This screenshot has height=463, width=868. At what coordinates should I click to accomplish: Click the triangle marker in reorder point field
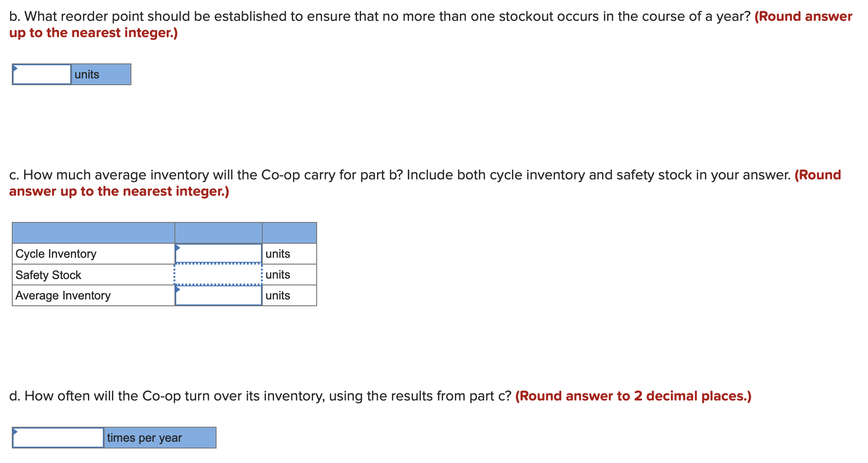(15, 68)
